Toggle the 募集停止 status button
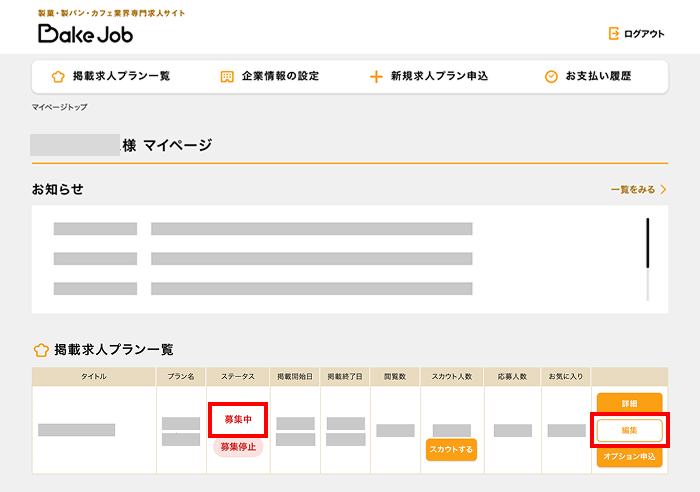 point(238,447)
